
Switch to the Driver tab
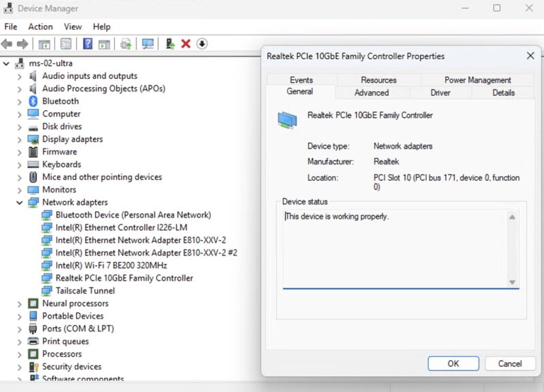[439, 92]
